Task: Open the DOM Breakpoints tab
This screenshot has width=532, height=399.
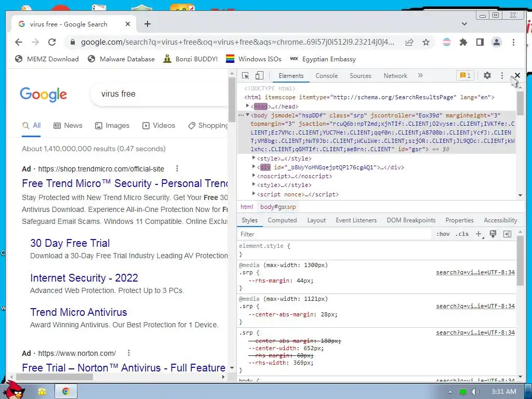Action: (x=411, y=220)
